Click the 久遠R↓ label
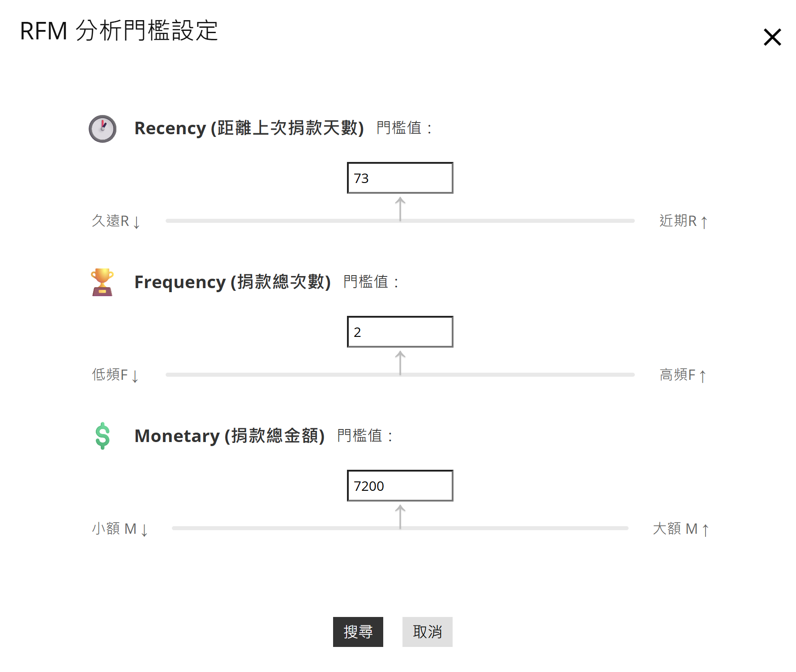The height and width of the screenshot is (672, 796). click(x=116, y=221)
